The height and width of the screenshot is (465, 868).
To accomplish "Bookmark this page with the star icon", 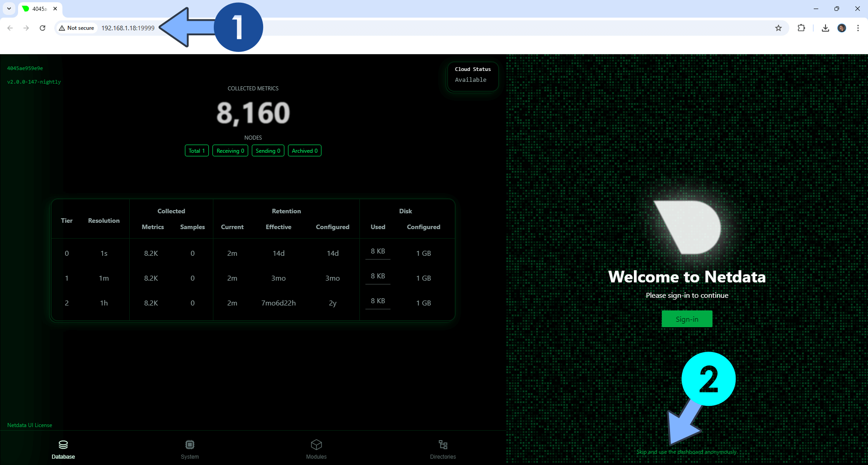I will [x=778, y=28].
